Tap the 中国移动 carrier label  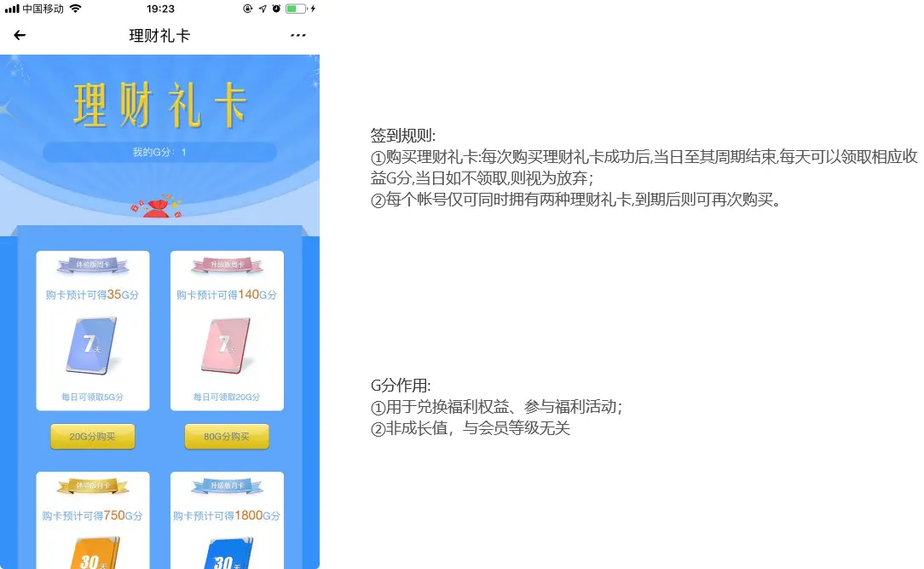click(43, 9)
